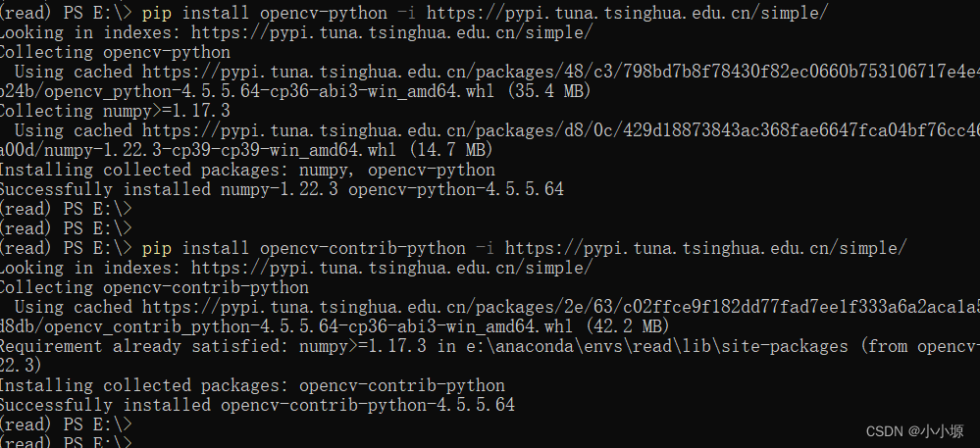This screenshot has width=980, height=448.
Task: Click the tsinghua URL in the opencv-contrib install command
Action: pos(705,249)
